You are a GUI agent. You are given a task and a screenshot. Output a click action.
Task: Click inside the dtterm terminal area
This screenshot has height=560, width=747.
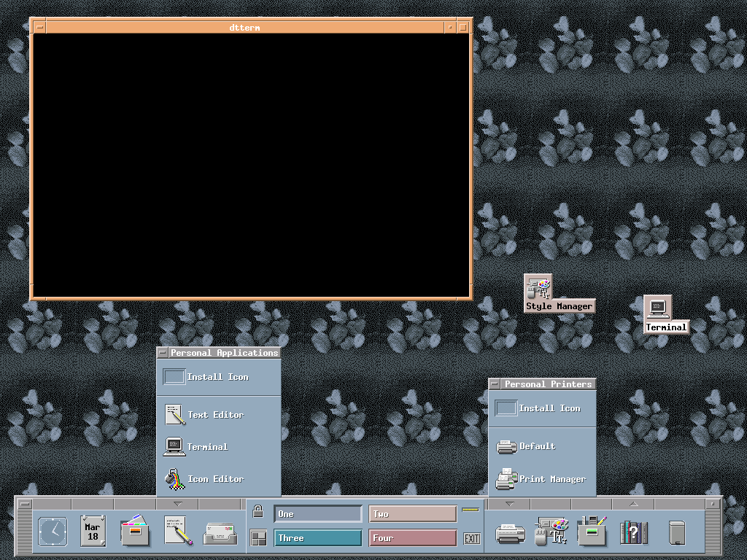pyautogui.click(x=251, y=165)
